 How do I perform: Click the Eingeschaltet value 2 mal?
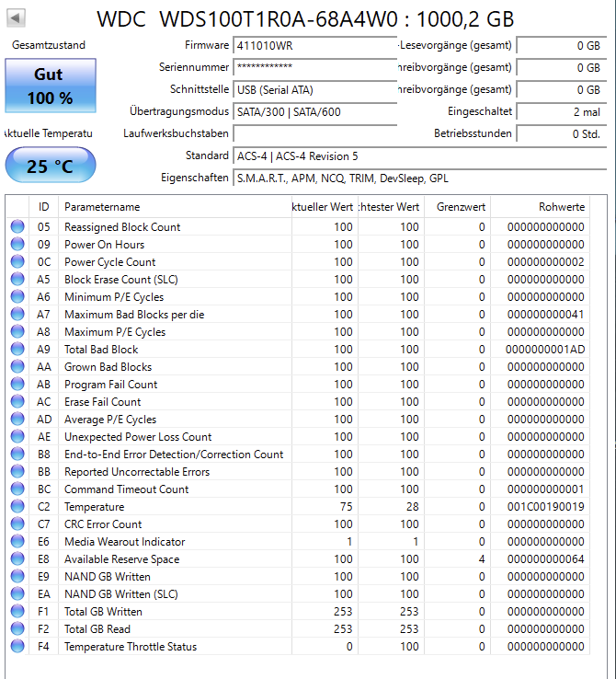[562, 111]
